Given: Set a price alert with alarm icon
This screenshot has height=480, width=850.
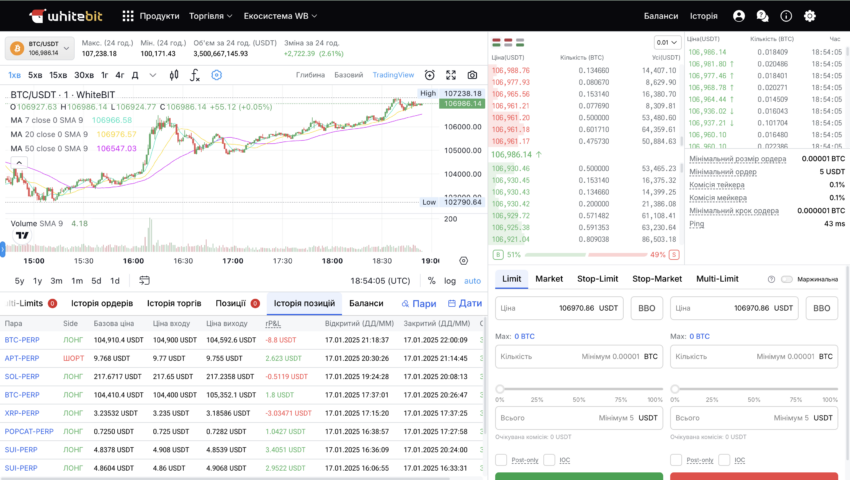Looking at the screenshot, I should (430, 75).
